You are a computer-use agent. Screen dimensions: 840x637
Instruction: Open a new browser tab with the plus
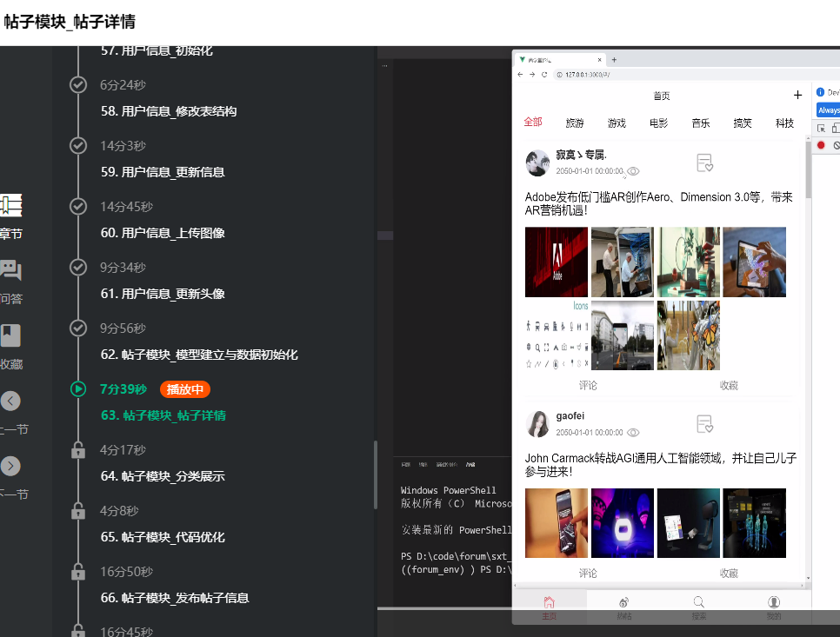point(615,59)
